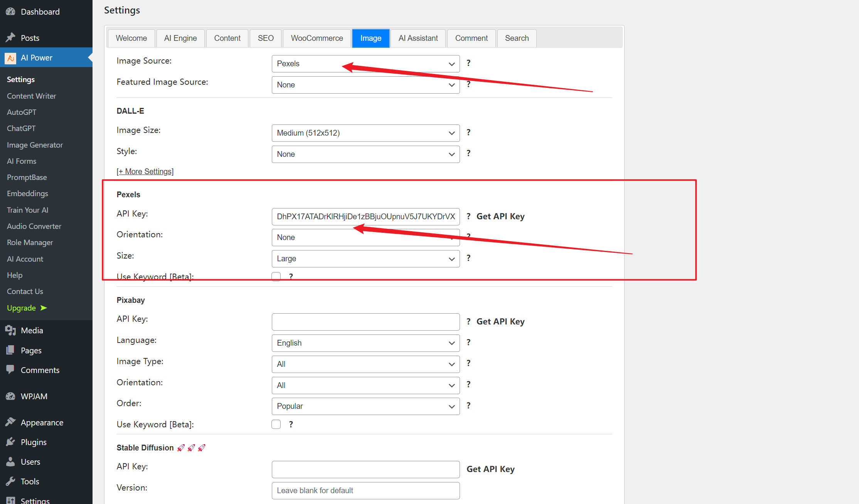The height and width of the screenshot is (504, 859).
Task: Switch to the AI Engine tab
Action: click(x=180, y=38)
